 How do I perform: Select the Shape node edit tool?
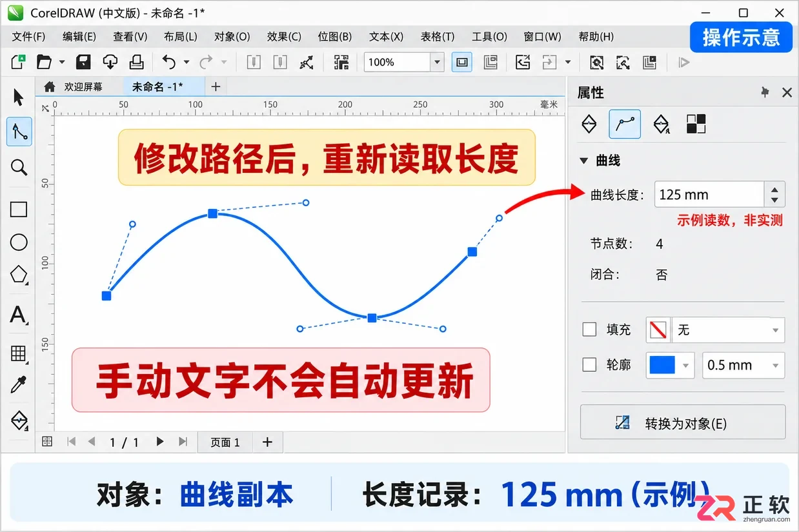tap(19, 132)
